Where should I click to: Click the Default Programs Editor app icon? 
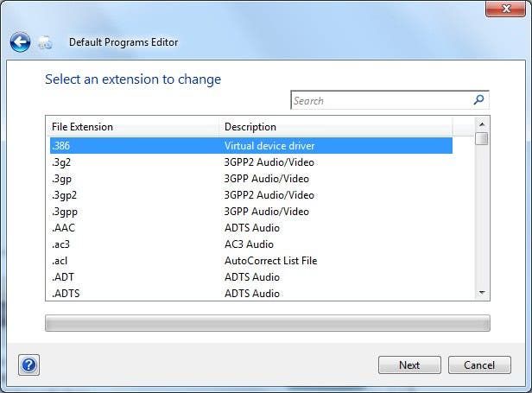tap(45, 43)
